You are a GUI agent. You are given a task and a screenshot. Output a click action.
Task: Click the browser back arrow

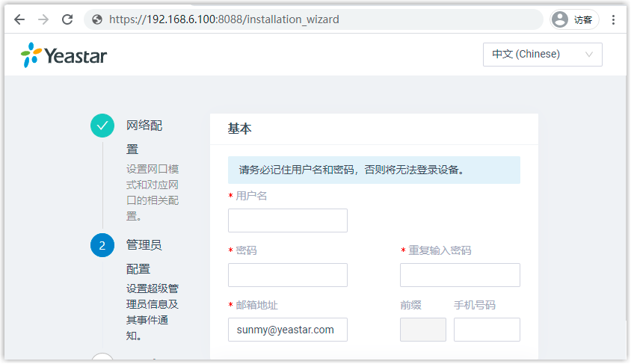[x=19, y=19]
